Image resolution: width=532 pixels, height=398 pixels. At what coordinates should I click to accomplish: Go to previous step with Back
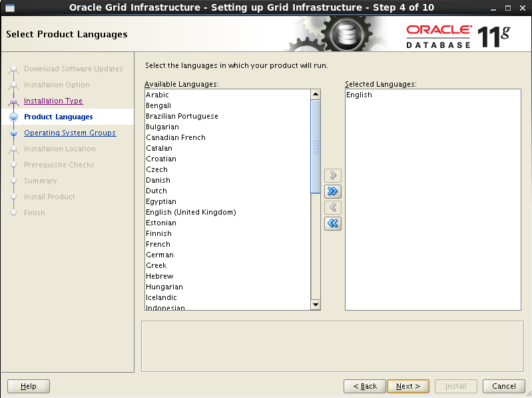(365, 386)
